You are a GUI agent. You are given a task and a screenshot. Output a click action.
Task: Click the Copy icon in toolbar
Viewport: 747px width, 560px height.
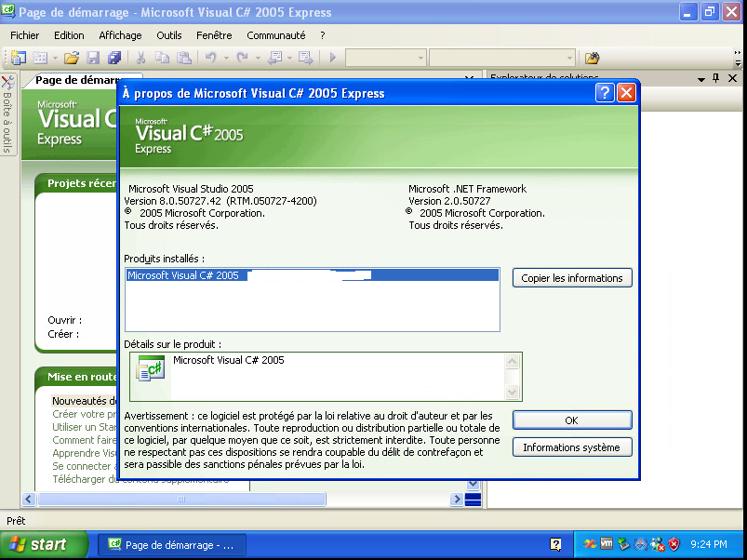pos(162,58)
